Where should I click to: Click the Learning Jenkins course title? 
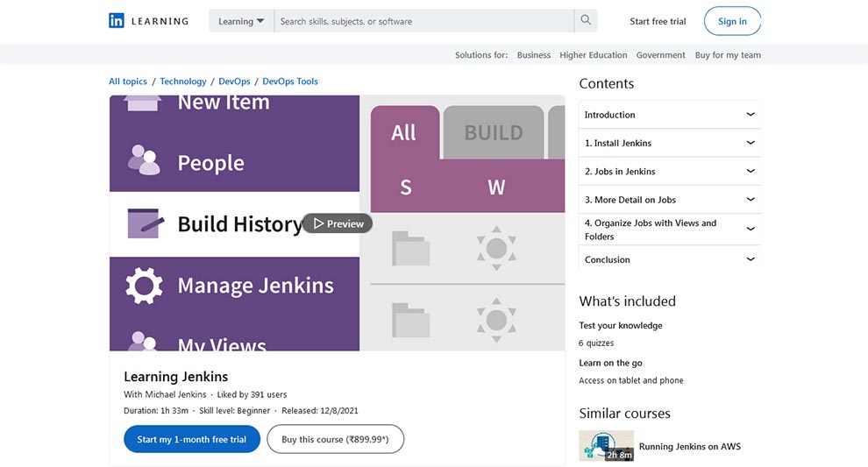pyautogui.click(x=175, y=376)
